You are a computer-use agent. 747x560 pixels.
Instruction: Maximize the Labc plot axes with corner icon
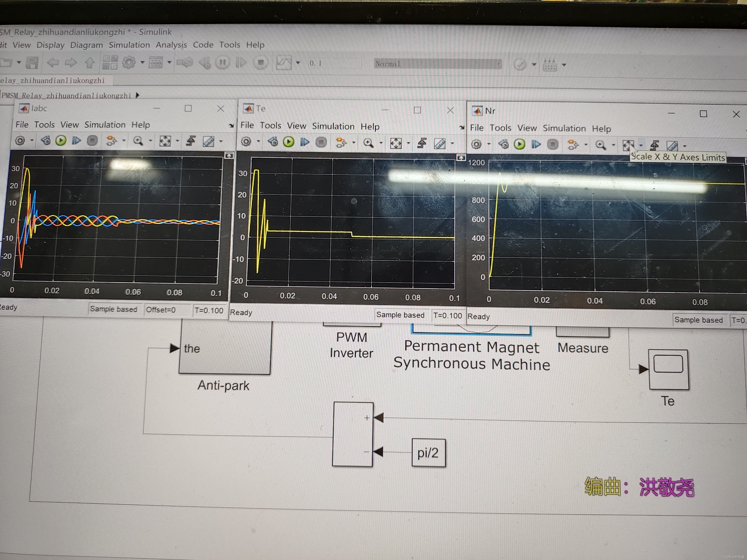point(229,155)
